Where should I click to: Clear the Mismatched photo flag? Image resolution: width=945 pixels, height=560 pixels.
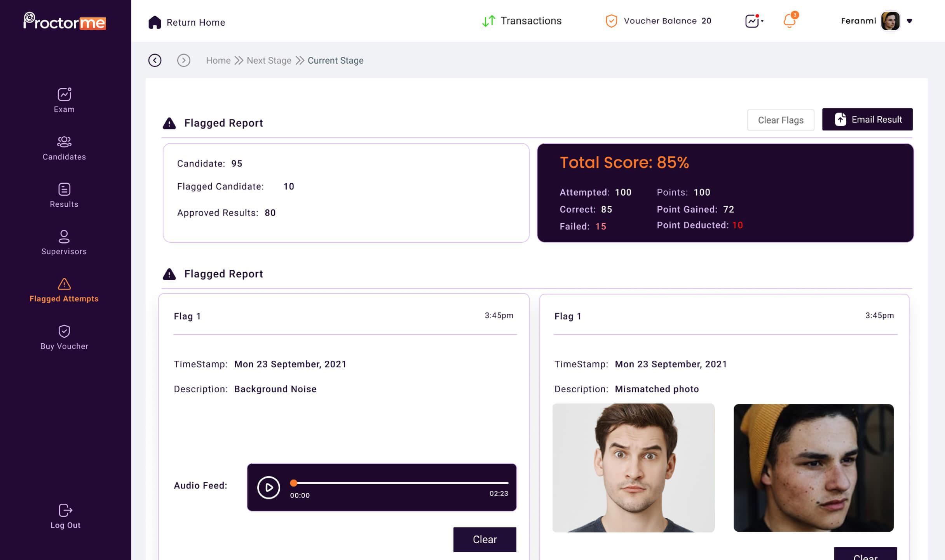[x=865, y=554]
